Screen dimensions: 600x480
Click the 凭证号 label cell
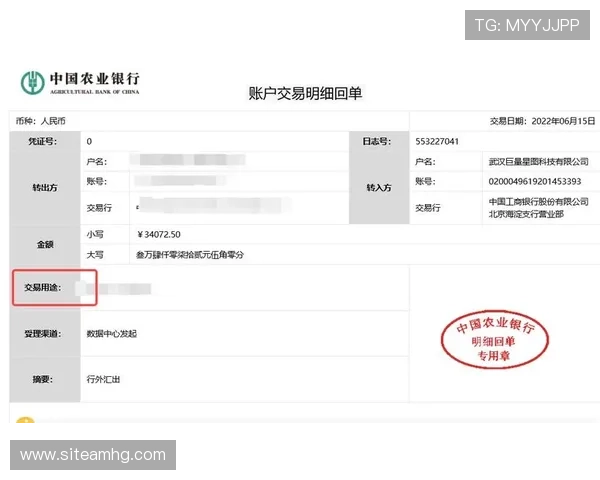(x=45, y=142)
